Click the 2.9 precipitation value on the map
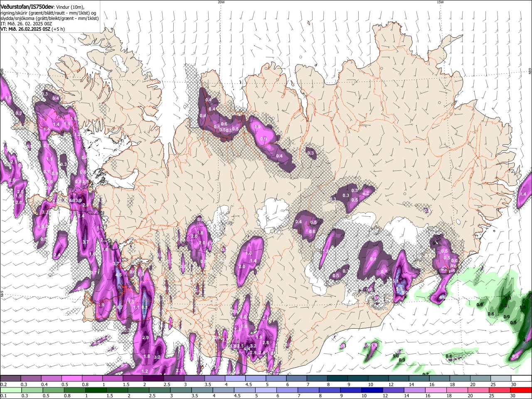Viewport: 532px width, 399px height. click(145, 338)
